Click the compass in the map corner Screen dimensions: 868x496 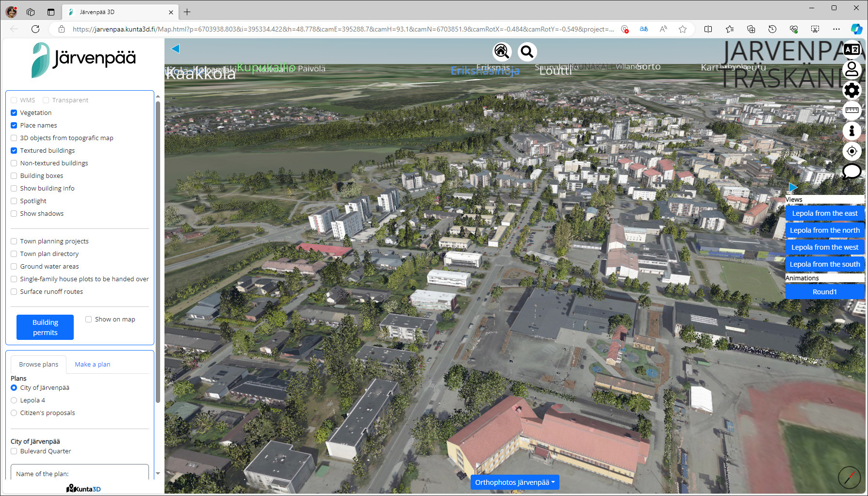(849, 477)
